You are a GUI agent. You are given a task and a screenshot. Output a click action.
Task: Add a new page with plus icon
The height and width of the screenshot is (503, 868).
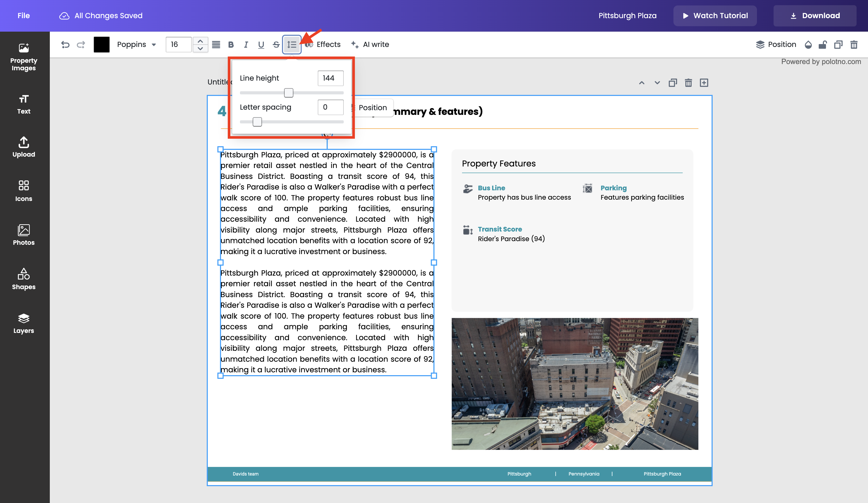click(x=704, y=83)
